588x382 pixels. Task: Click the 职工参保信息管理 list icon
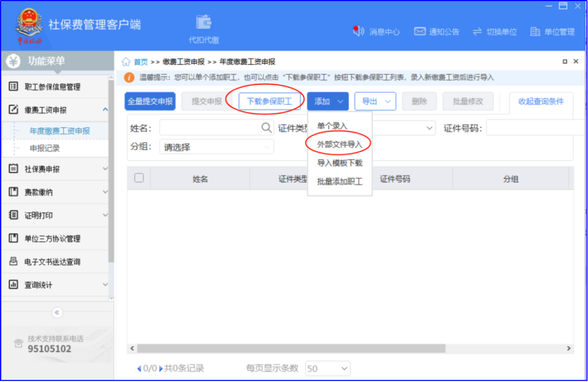(13, 87)
